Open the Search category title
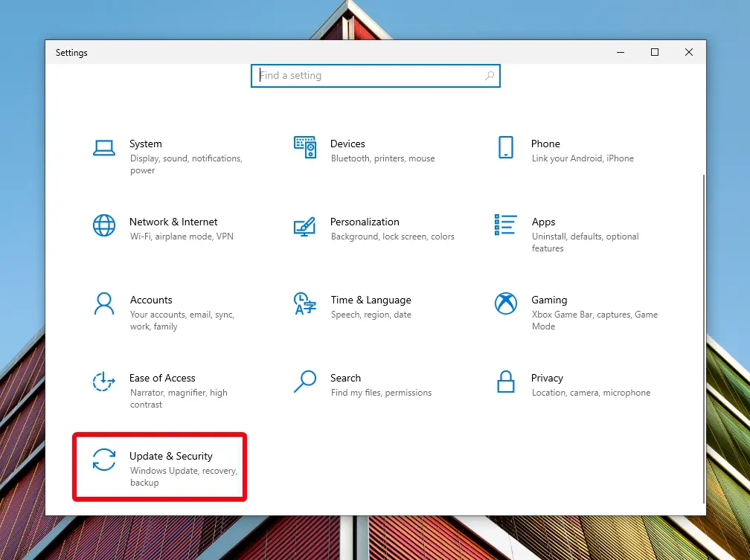 (345, 378)
